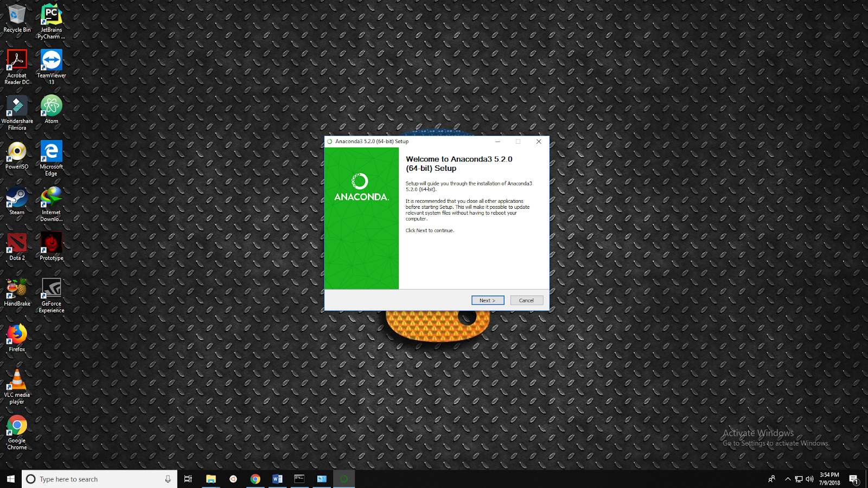The width and height of the screenshot is (868, 488).
Task: Open the Action Center notifications
Action: [854, 479]
